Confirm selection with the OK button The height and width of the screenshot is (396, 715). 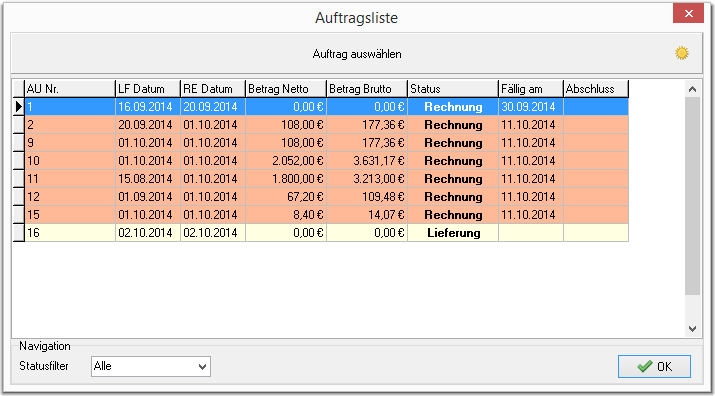[x=654, y=366]
